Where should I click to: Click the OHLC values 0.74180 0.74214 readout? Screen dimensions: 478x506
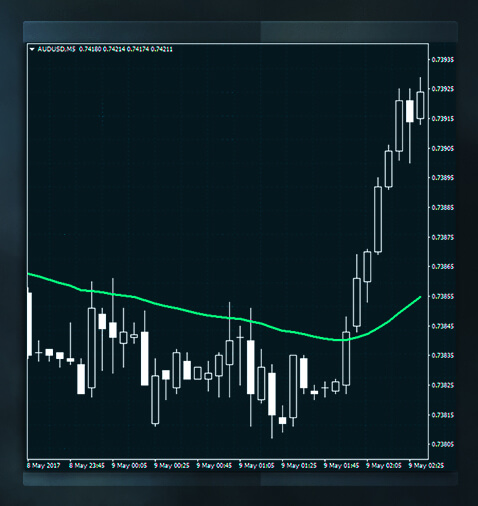[126, 49]
